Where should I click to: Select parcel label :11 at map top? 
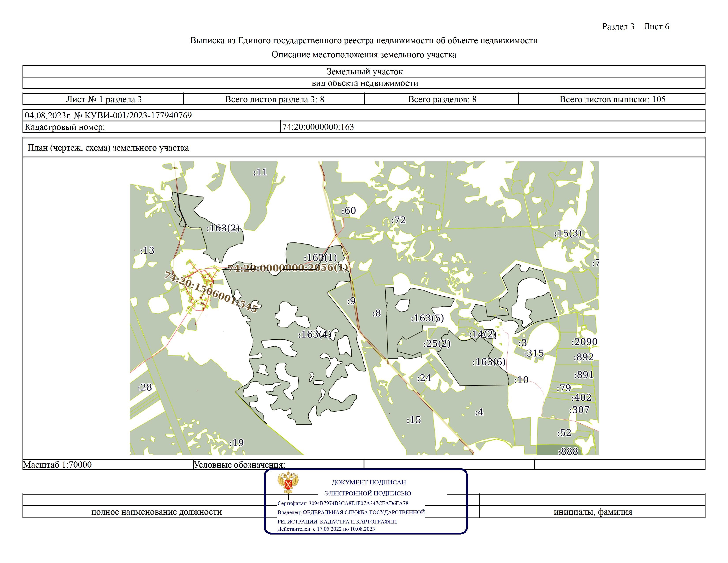(260, 172)
